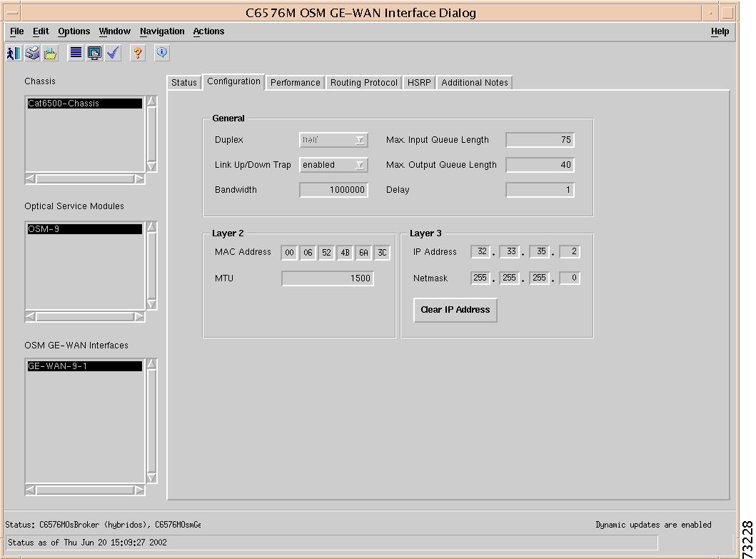The height and width of the screenshot is (559, 756).
Task: Click the orange question mark help icon
Action: tap(138, 53)
